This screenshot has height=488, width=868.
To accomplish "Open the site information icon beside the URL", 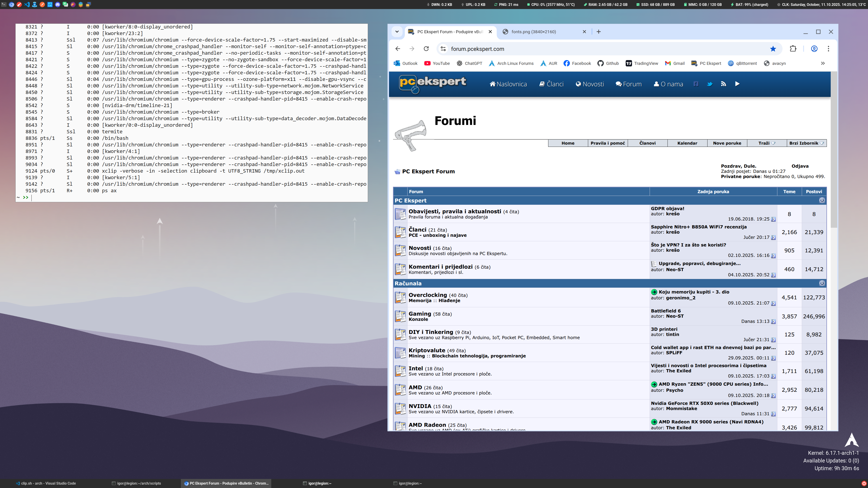I will [443, 49].
